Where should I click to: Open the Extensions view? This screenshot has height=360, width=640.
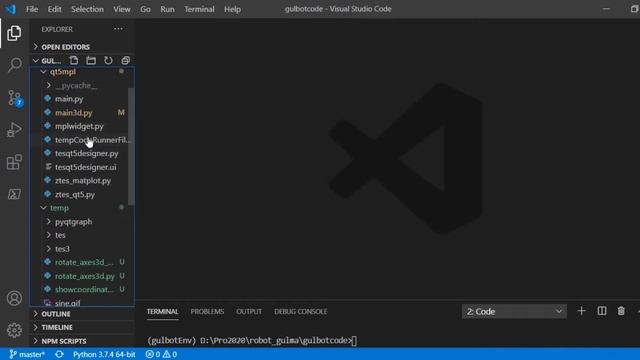(x=14, y=162)
